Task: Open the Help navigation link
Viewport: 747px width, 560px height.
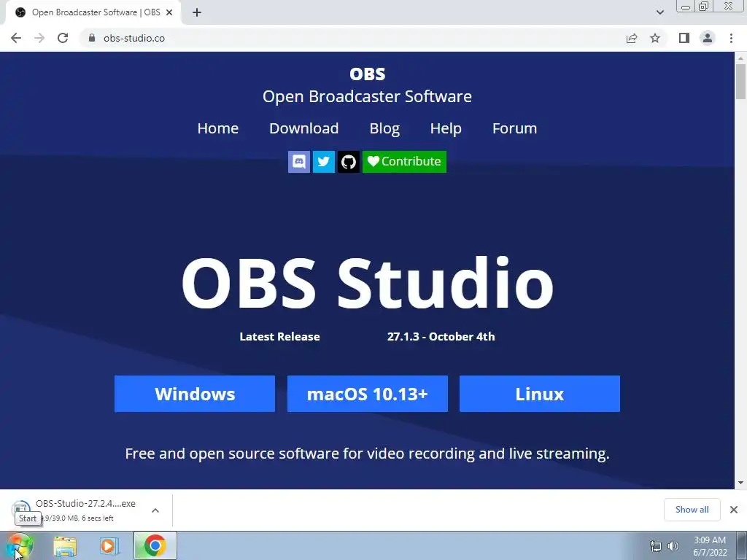Action: tap(446, 128)
